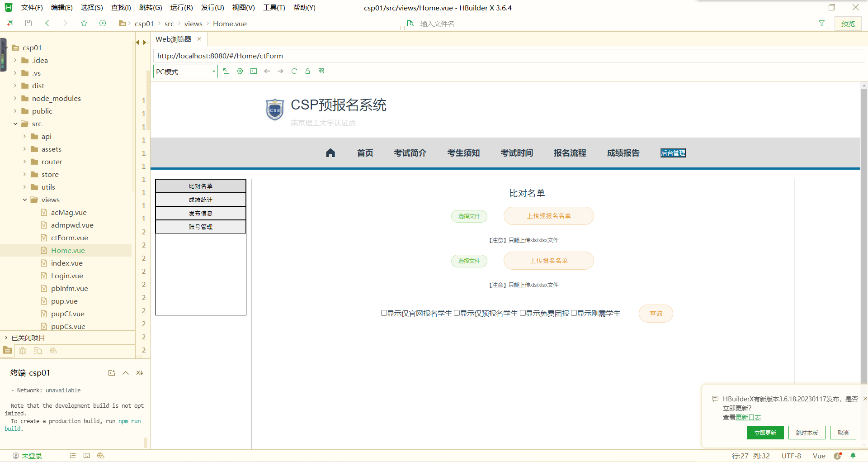Viewport: 868px width, 462px height.
Task: Select the Web浏览器 tab
Action: (173, 39)
